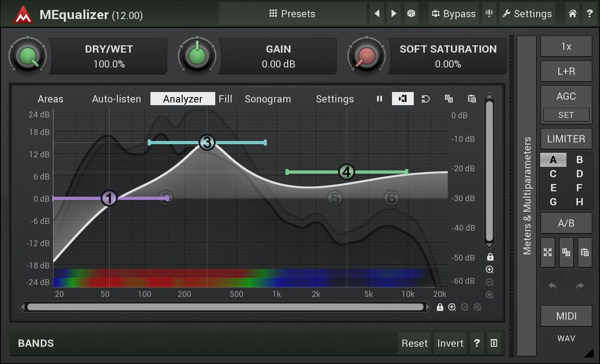Open the L+R channel mode selector
The height and width of the screenshot is (364, 600).
pyautogui.click(x=566, y=71)
